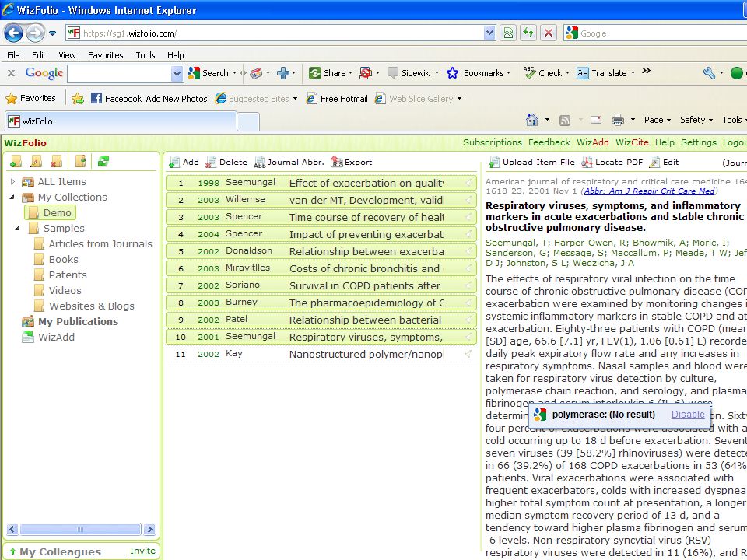Open the View menu
This screenshot has height=560, width=747.
67,55
